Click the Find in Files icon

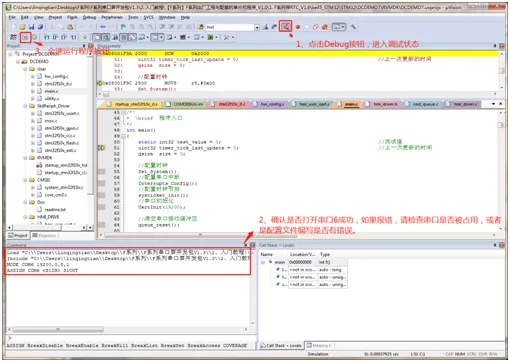coord(200,27)
